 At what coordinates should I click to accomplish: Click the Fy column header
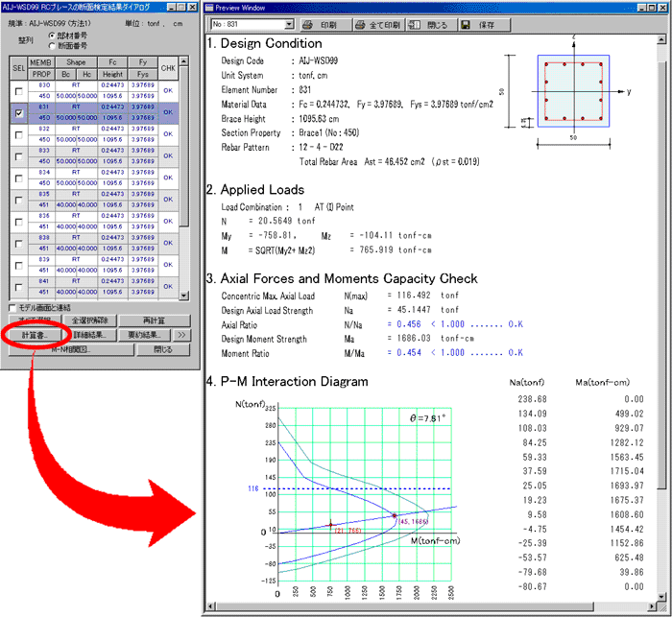pyautogui.click(x=143, y=62)
